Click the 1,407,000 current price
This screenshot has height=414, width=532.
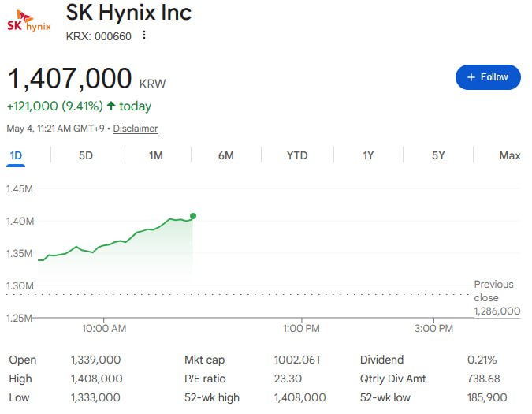pyautogui.click(x=69, y=78)
